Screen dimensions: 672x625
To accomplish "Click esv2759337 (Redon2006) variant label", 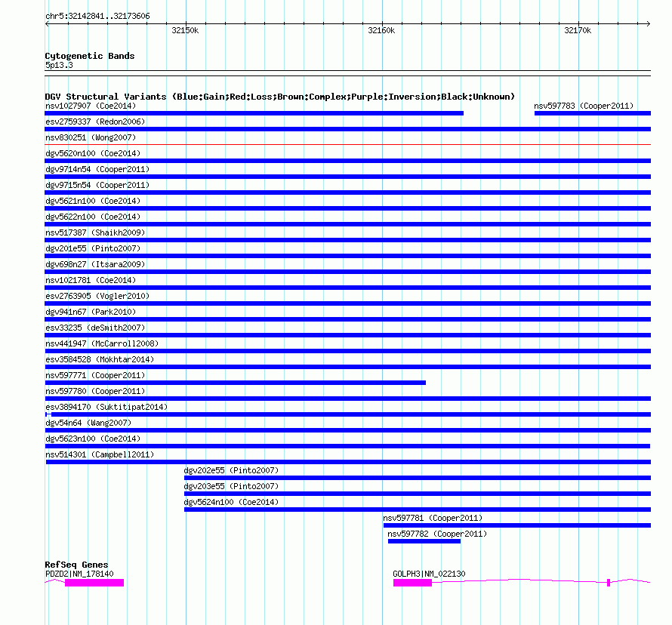I will [95, 122].
